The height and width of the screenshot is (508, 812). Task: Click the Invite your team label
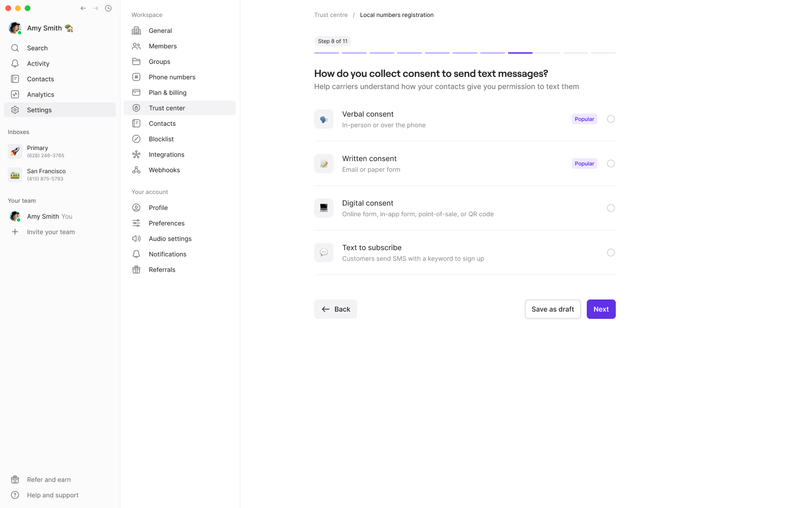tap(51, 232)
